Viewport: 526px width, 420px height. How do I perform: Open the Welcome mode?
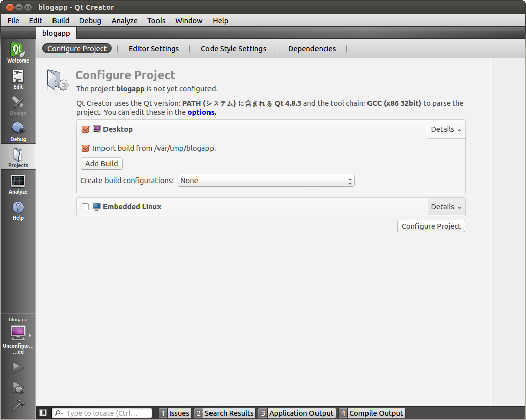18,52
